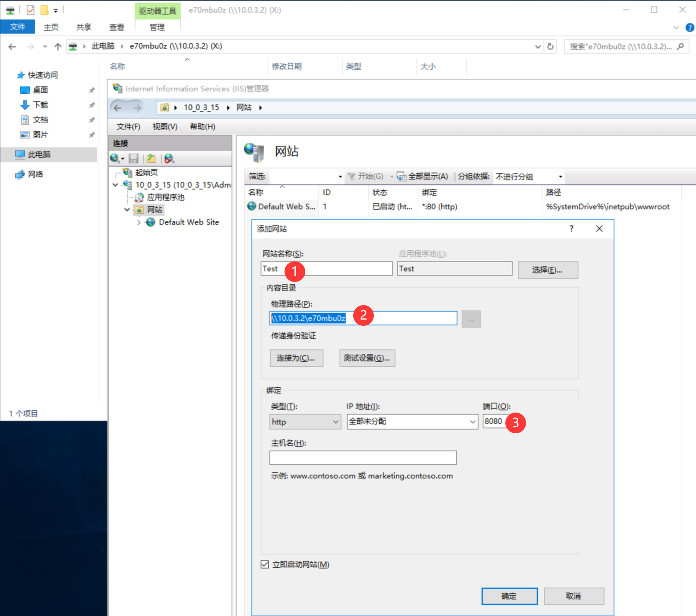Image resolution: width=696 pixels, height=616 pixels.
Task: Click the IIS back navigation arrow
Action: click(x=118, y=108)
